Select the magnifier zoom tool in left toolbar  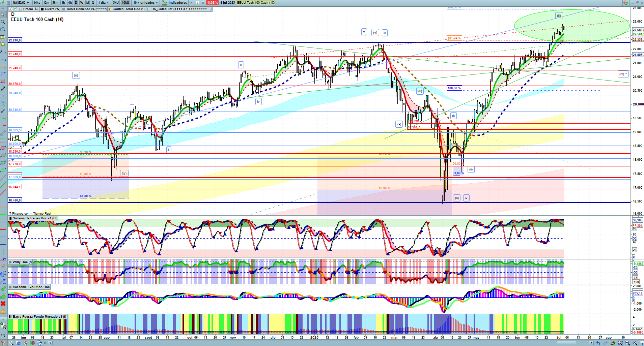pos(3,22)
